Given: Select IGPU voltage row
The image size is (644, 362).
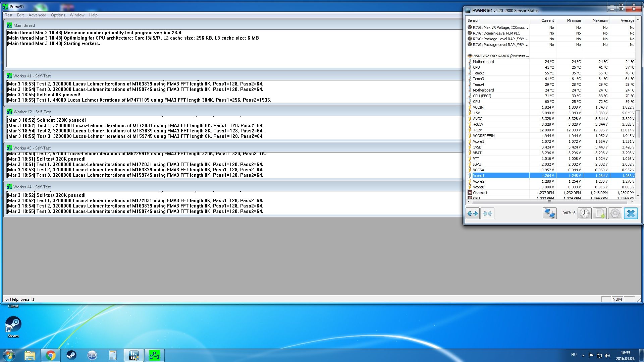Looking at the screenshot, I should (x=551, y=164).
